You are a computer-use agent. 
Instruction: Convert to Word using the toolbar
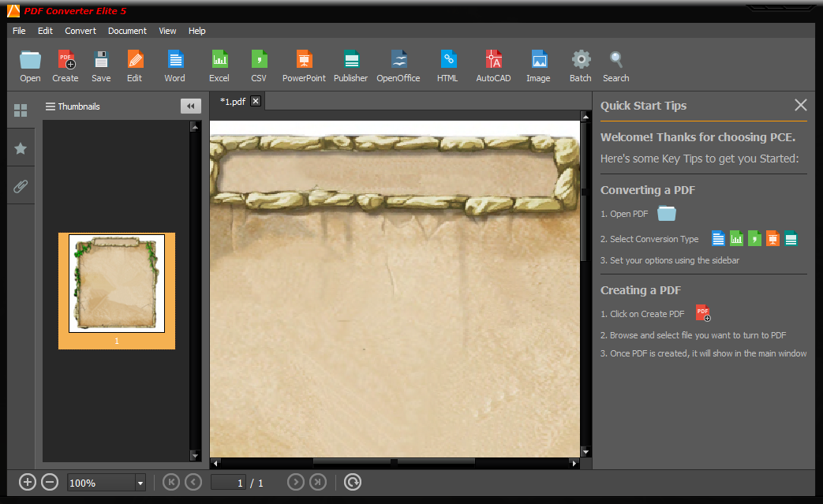point(175,66)
